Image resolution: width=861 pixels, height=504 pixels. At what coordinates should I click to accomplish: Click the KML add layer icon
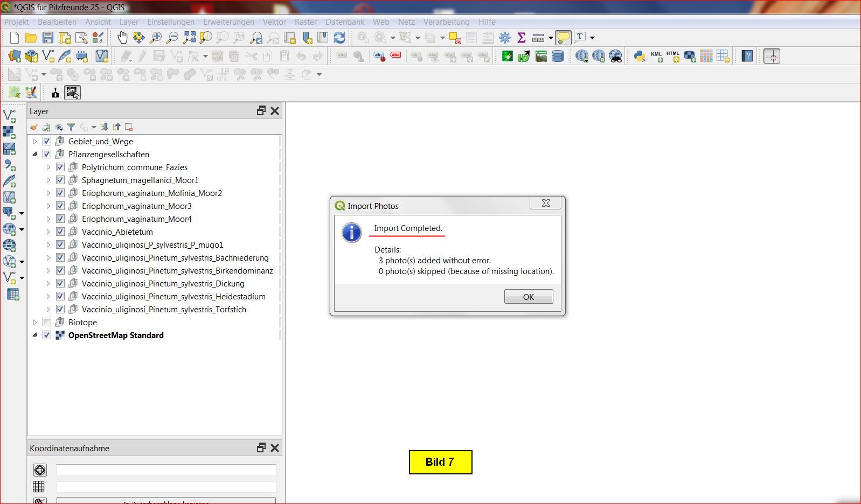656,56
